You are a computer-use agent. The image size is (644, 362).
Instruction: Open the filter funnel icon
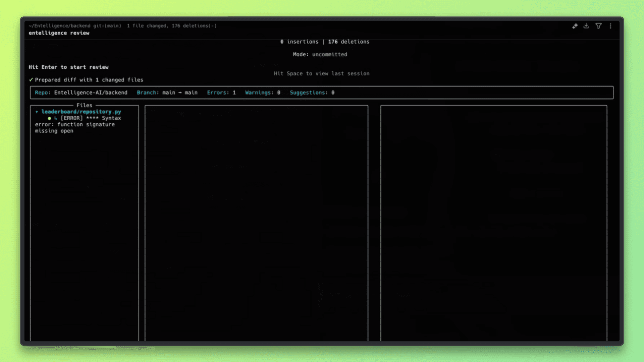[598, 26]
